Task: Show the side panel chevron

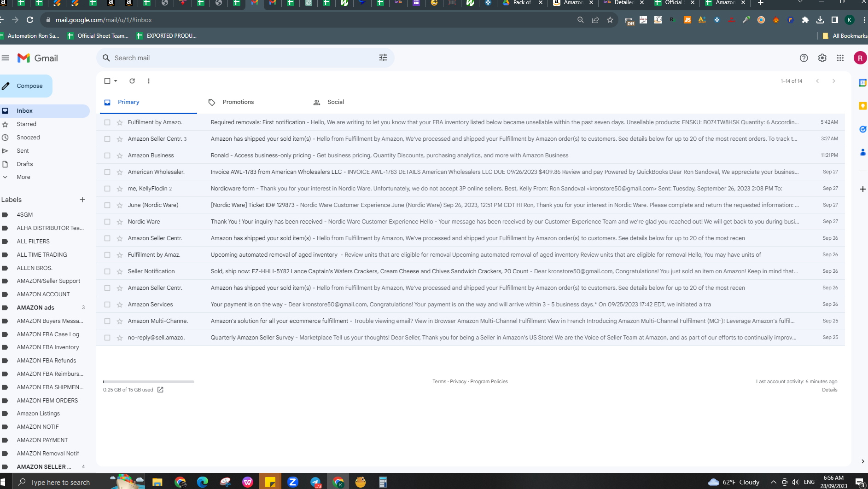Action: click(x=862, y=461)
